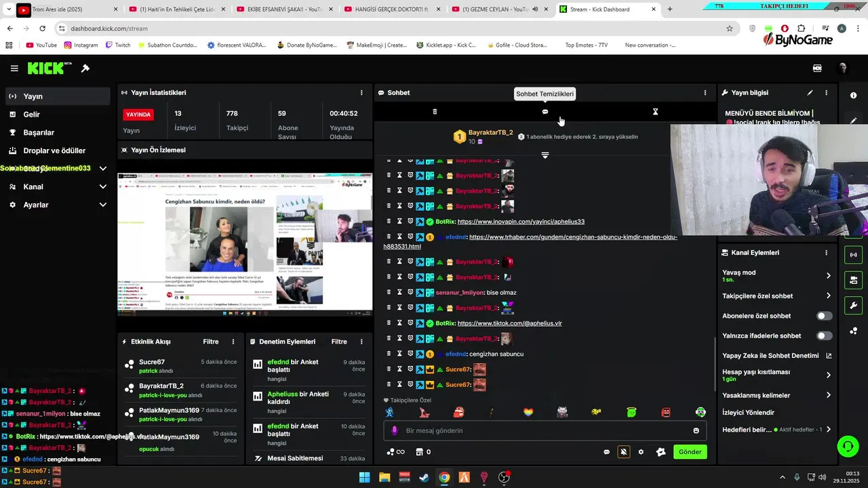Click the green headset support button

[848, 446]
